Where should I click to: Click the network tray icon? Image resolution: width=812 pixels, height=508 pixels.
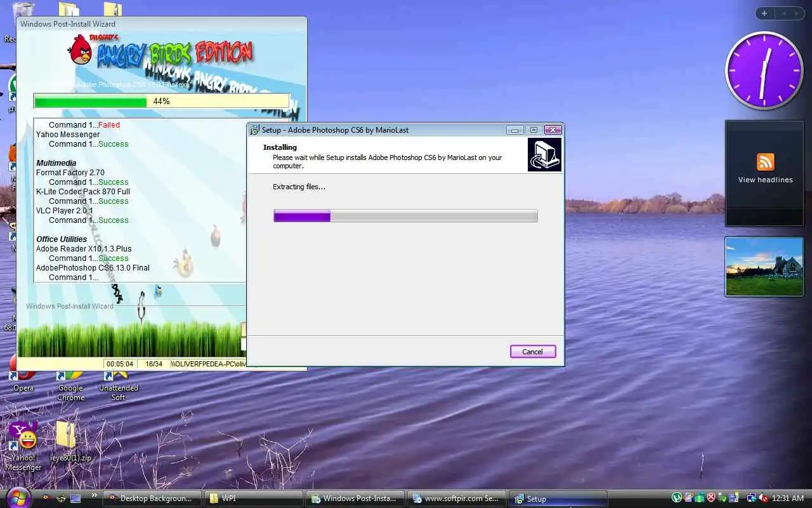[x=752, y=498]
